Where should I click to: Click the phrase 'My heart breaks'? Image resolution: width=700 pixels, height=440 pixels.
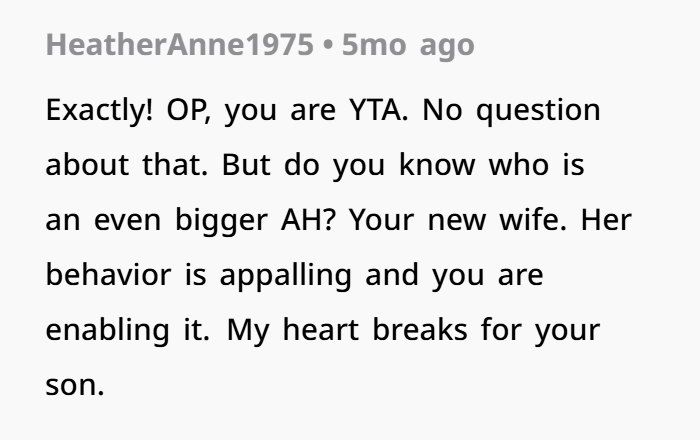(347, 331)
